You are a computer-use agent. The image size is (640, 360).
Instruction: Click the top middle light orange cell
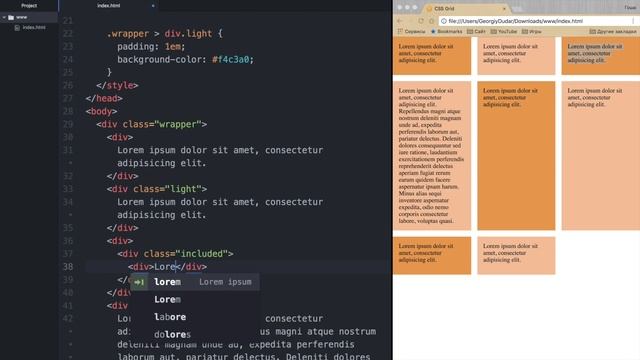point(516,56)
